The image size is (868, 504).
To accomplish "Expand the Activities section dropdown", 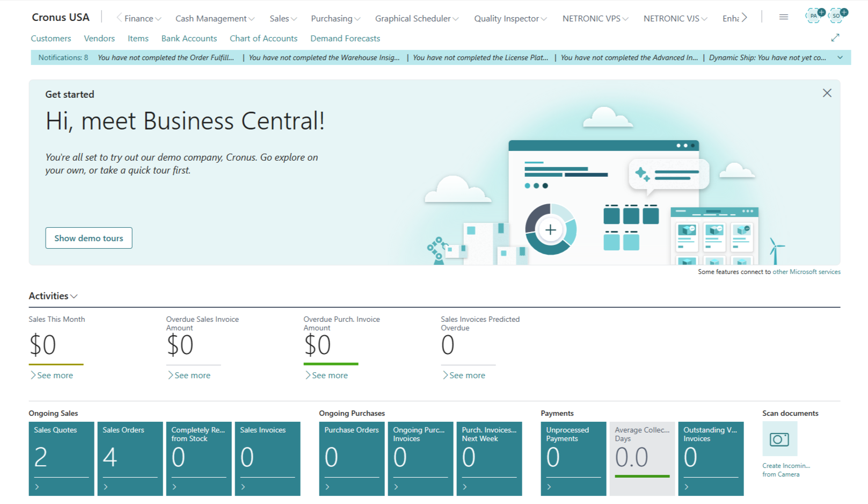I will (x=53, y=296).
